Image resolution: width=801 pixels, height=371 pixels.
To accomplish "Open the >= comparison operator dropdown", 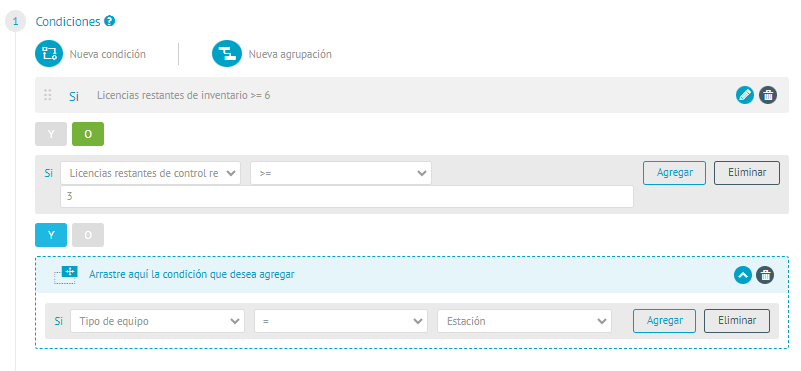I will click(x=341, y=173).
